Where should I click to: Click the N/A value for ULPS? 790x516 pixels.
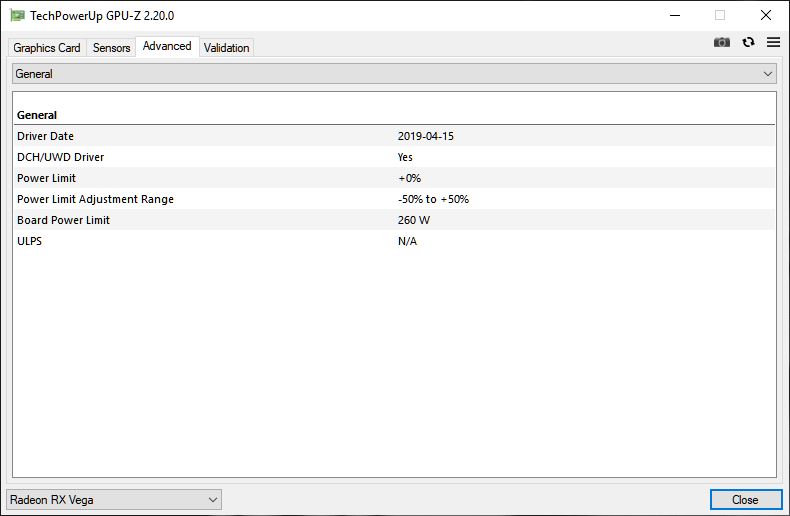coord(407,241)
